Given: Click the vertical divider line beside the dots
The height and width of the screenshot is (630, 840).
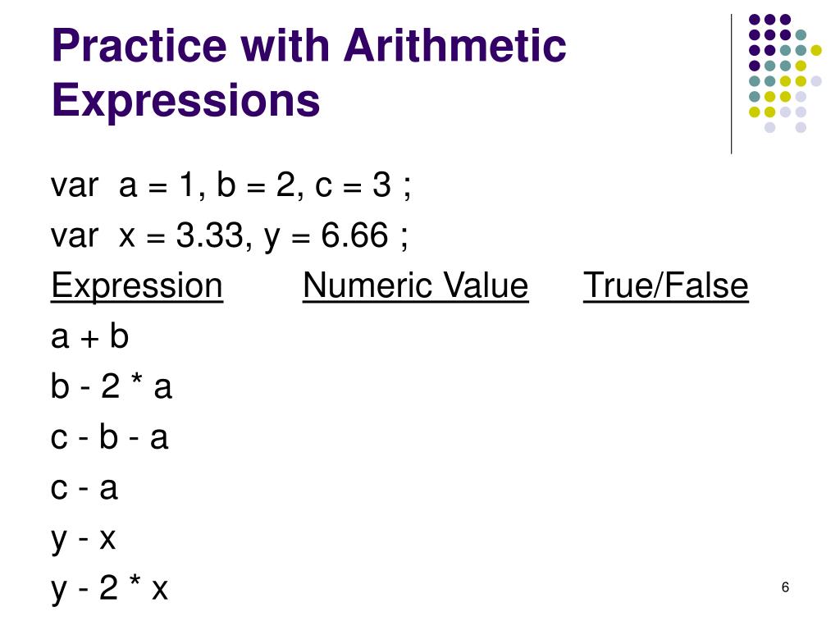Looking at the screenshot, I should (x=731, y=84).
